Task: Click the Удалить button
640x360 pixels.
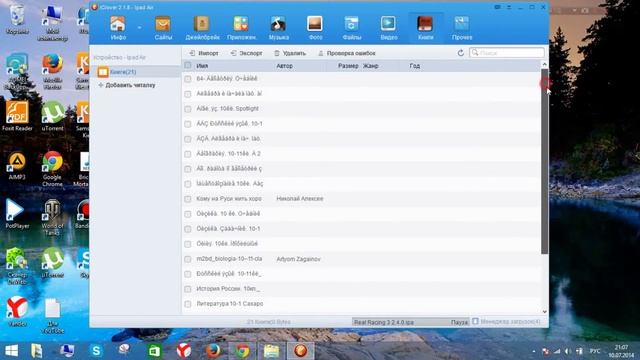Action: [290, 53]
